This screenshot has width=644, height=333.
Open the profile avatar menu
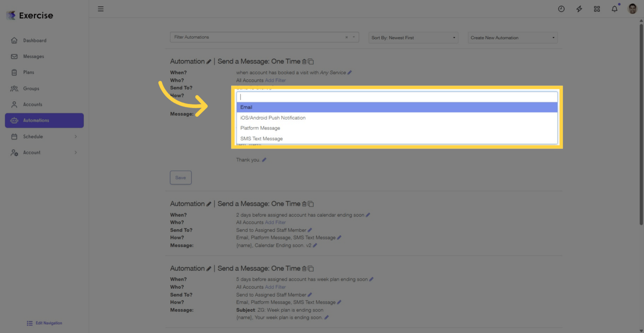[632, 8]
